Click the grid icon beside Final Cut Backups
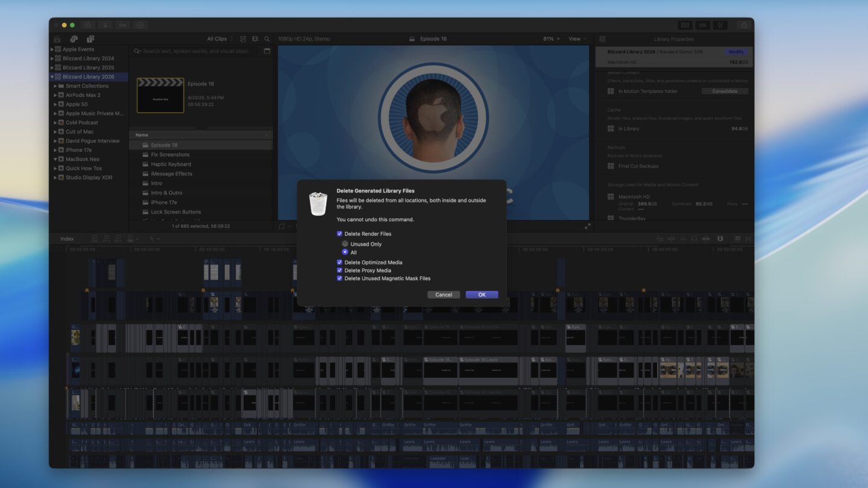 [x=611, y=166]
